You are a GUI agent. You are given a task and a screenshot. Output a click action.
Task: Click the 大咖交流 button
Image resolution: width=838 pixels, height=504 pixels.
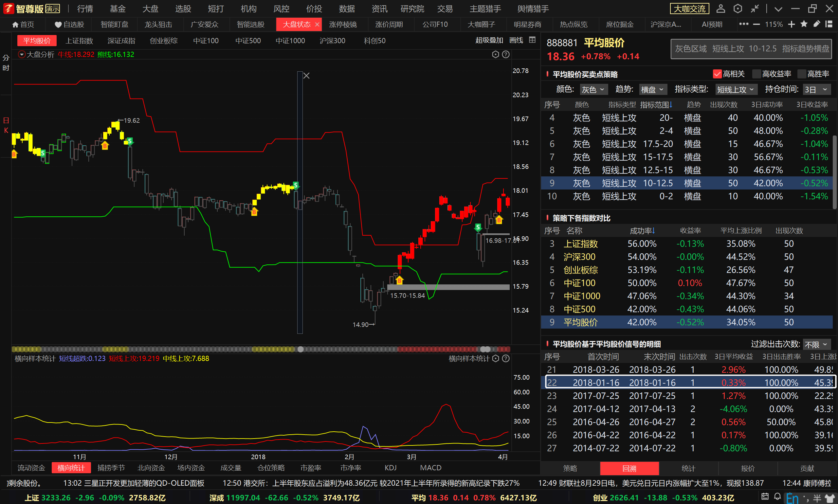(x=689, y=9)
